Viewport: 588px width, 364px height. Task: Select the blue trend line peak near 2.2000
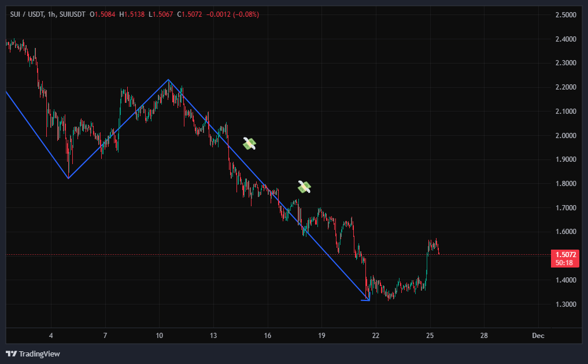[168, 80]
